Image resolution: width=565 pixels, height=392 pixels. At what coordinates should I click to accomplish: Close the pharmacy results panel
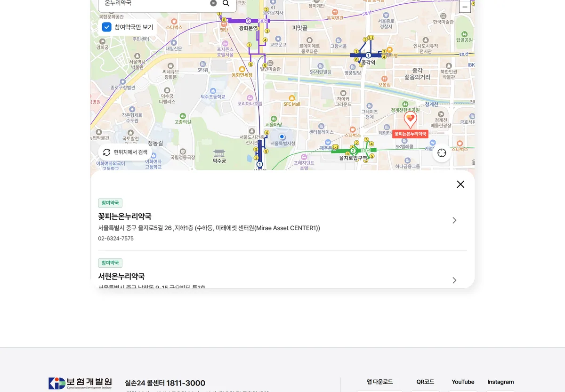pos(460,184)
